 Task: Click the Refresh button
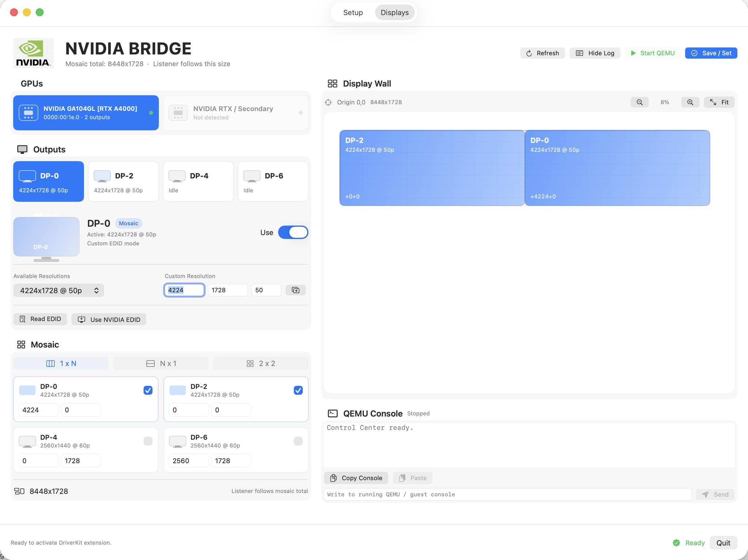(x=542, y=53)
